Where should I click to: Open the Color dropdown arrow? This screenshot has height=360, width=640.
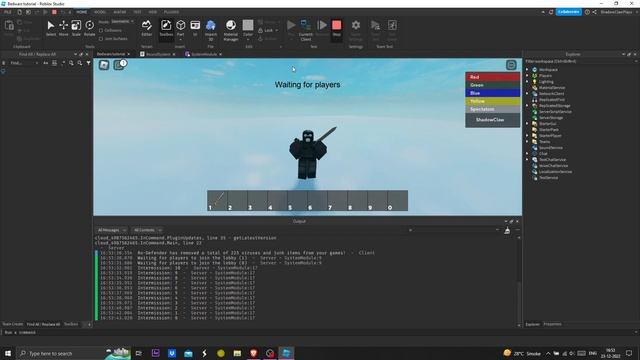click(248, 39)
